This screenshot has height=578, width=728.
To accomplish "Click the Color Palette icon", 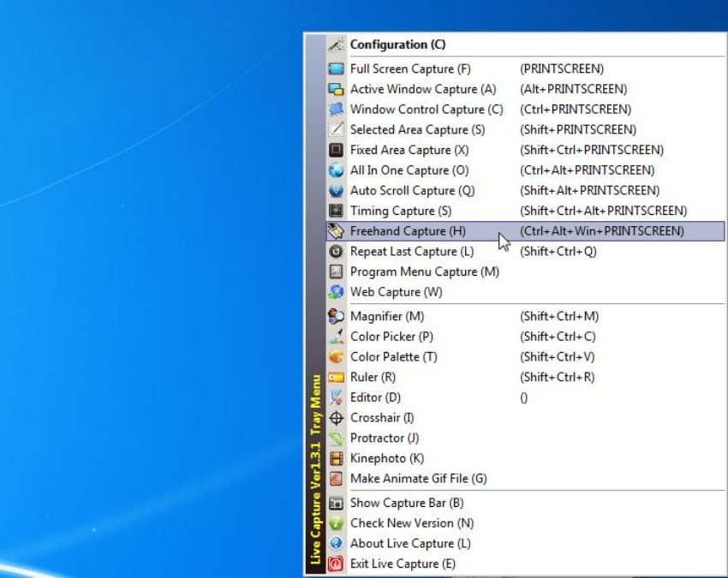I will [336, 357].
